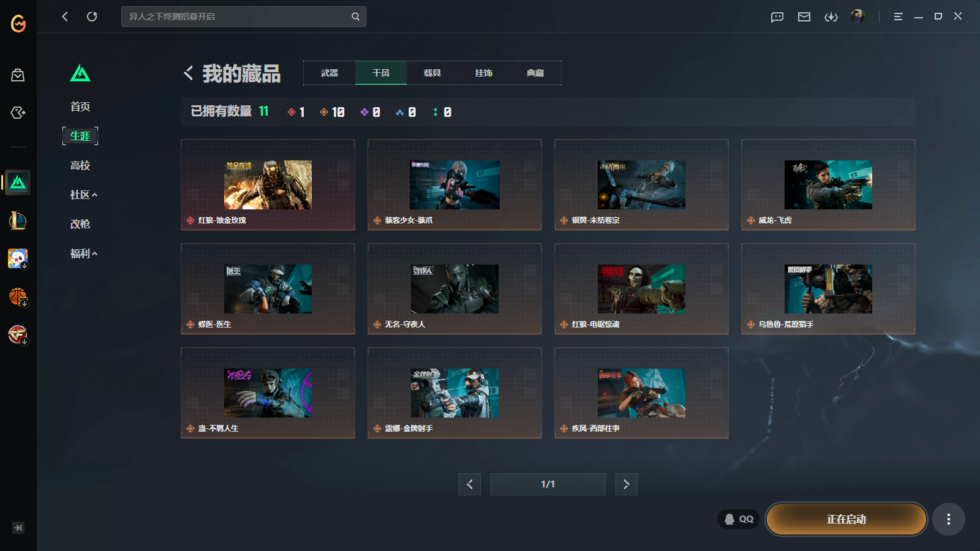This screenshot has width=980, height=551.
Task: Expand the sidebar with the arrow icon
Action: click(x=18, y=528)
